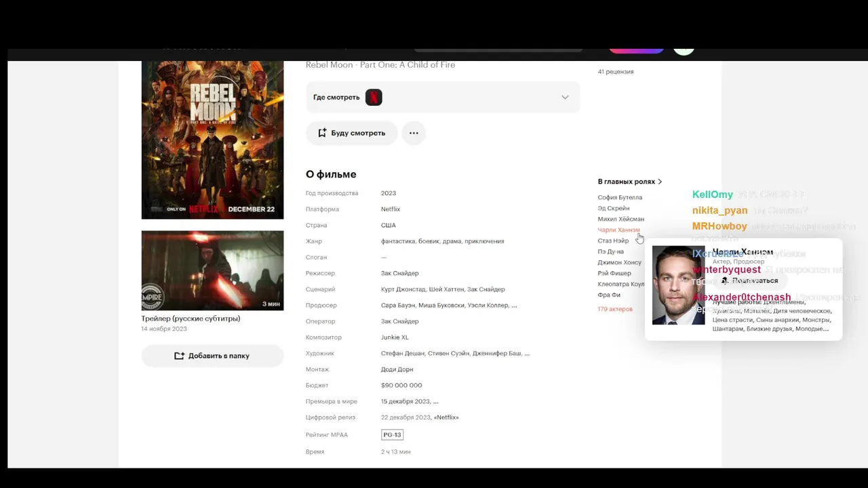Viewport: 868px width, 488px height.
Task: Click producer Сара Бауэн
Action: point(398,306)
